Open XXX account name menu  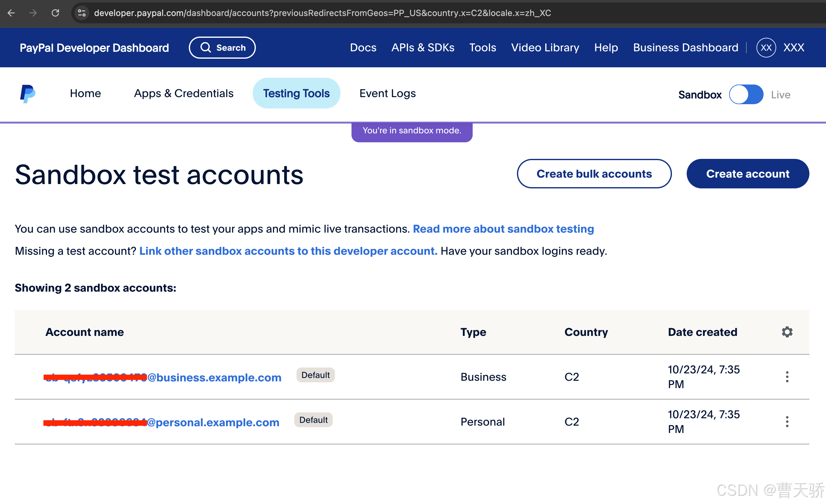coord(793,48)
